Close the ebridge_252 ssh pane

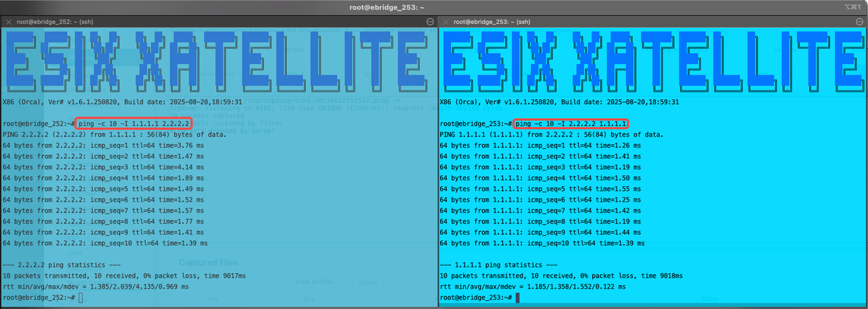tap(8, 22)
